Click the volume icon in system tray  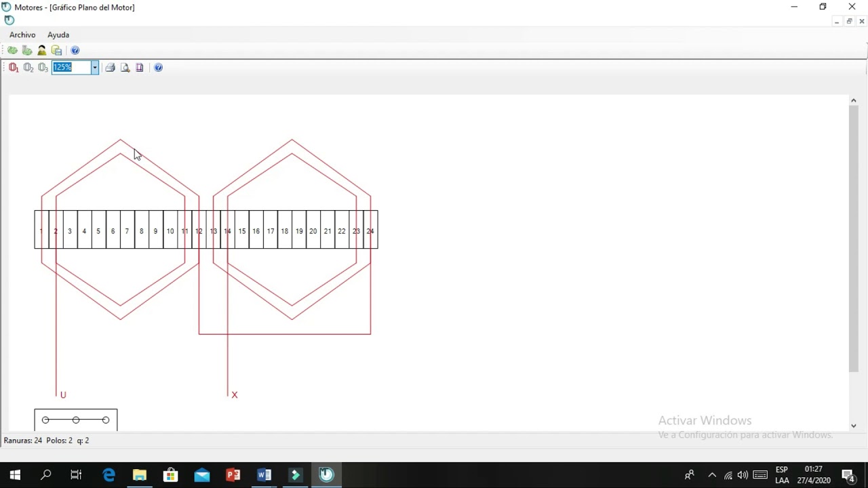(743, 475)
